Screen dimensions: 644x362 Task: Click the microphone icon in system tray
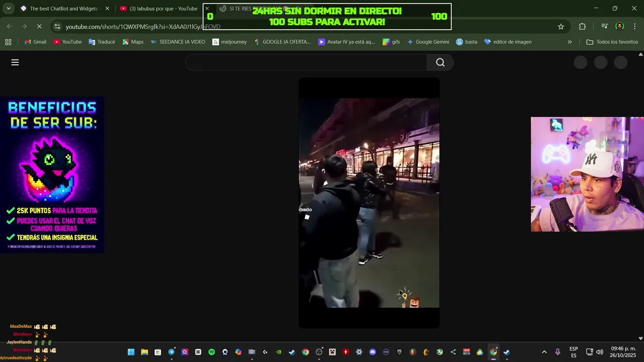coord(557,352)
